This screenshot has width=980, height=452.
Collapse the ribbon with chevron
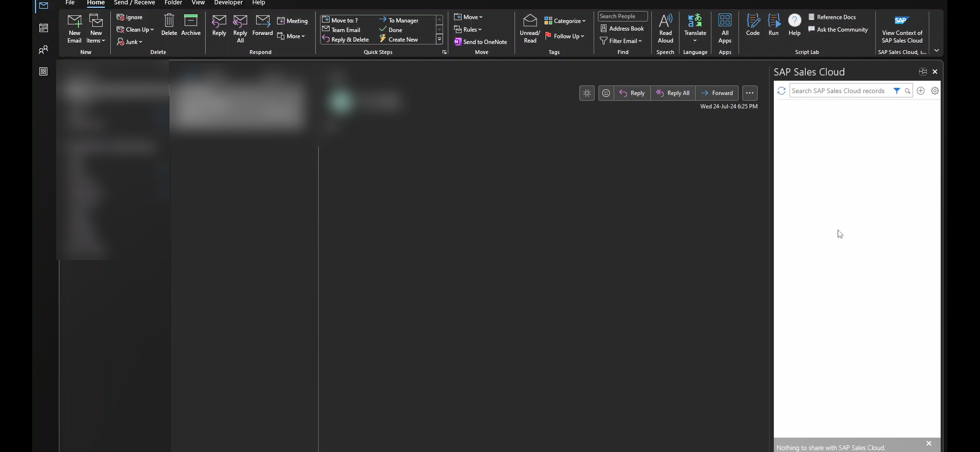point(937,51)
